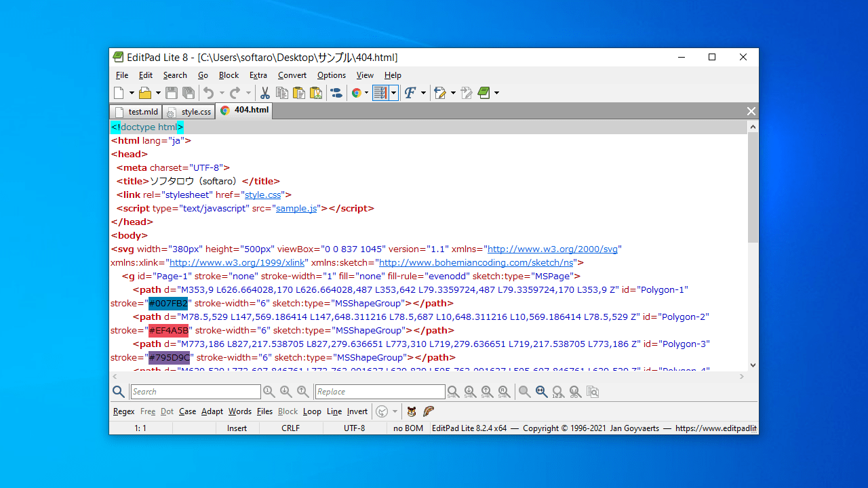This screenshot has height=488, width=868.
Task: Click the Highlight matches magnifier icon
Action: 524,392
